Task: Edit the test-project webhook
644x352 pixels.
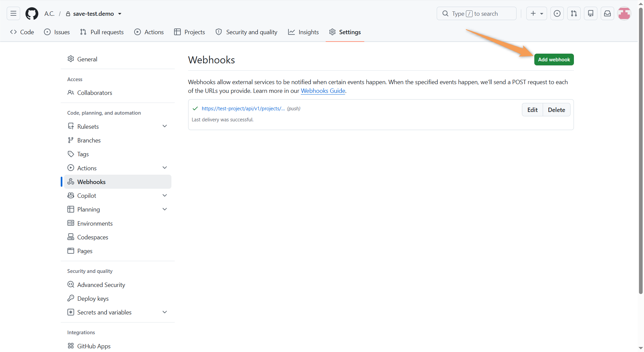Action: click(x=532, y=110)
